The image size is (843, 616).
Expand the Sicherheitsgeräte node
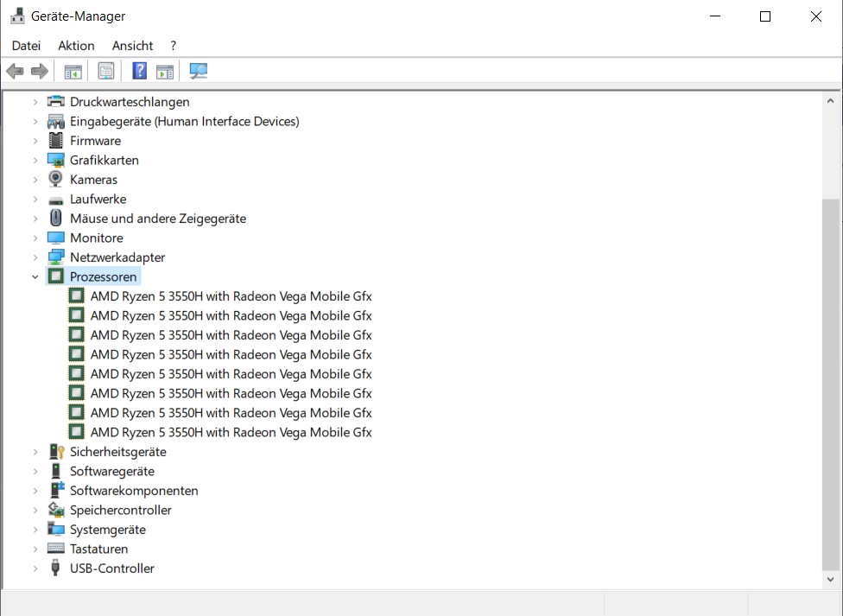tap(35, 452)
